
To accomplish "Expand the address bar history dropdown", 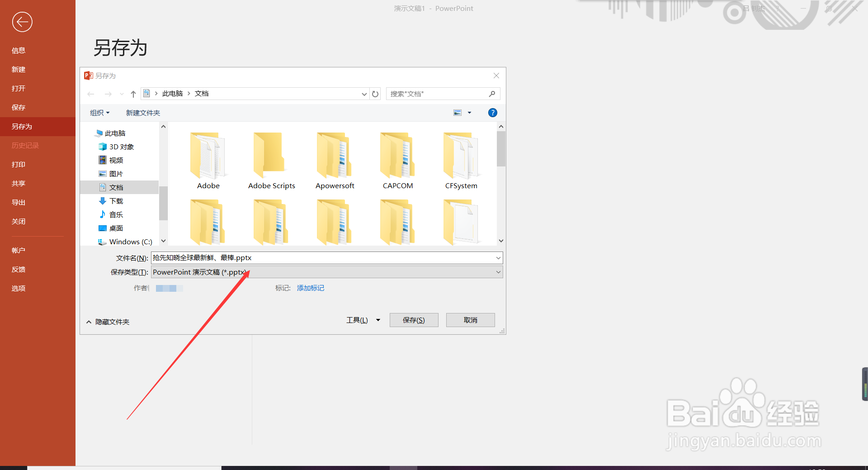I will pyautogui.click(x=364, y=94).
